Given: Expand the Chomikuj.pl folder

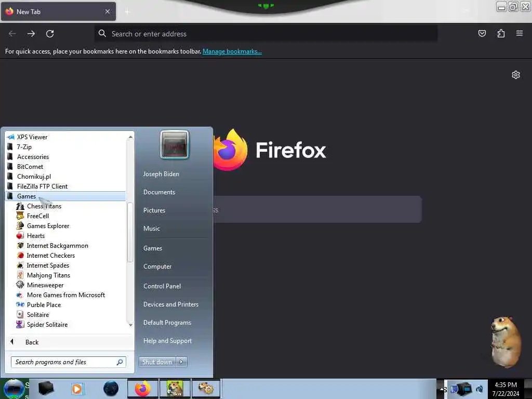Looking at the screenshot, I should 34,176.
